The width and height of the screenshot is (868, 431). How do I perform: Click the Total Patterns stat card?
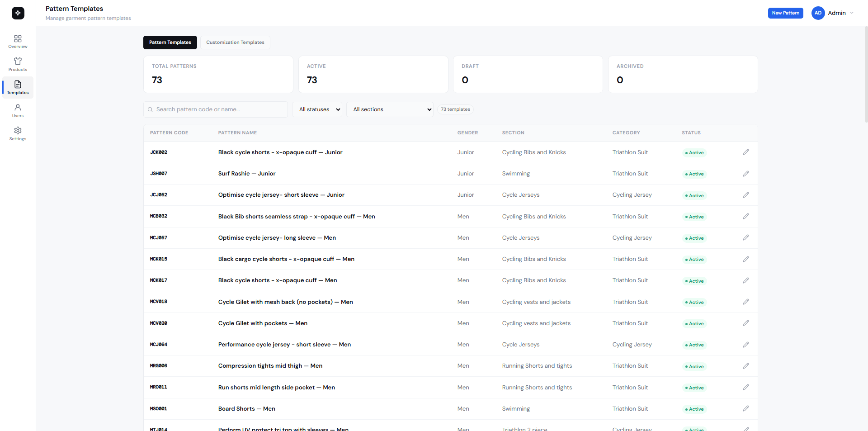(218, 75)
